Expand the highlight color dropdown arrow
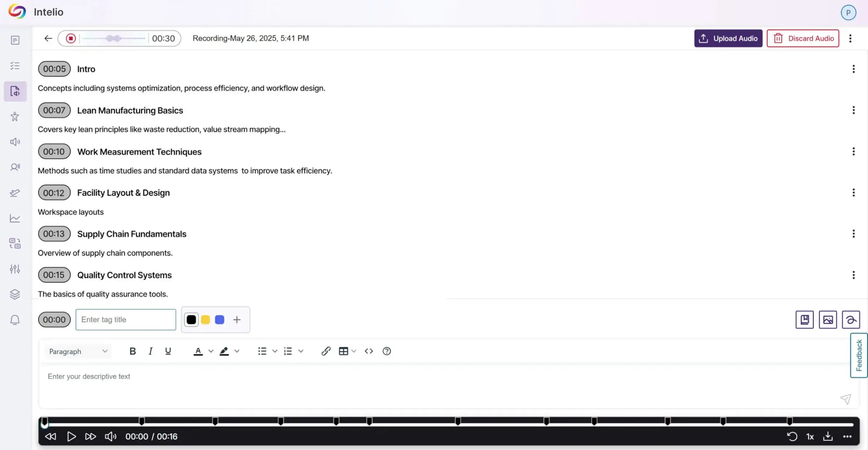This screenshot has height=450, width=868. [237, 351]
